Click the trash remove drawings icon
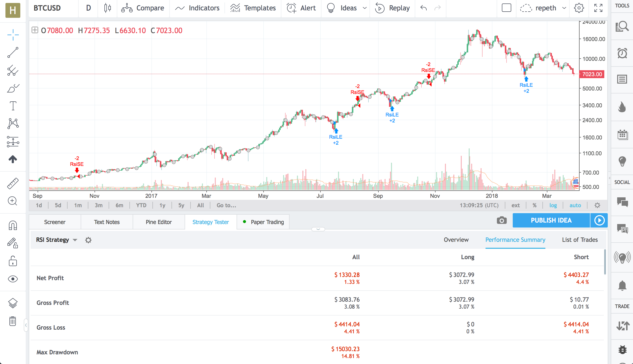The image size is (633, 364). coord(13,321)
